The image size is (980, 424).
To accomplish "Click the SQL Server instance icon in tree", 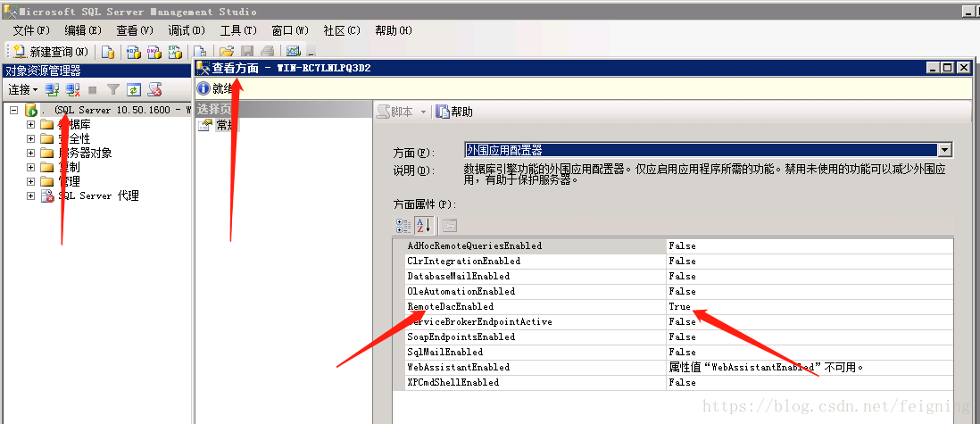I will tap(30, 111).
